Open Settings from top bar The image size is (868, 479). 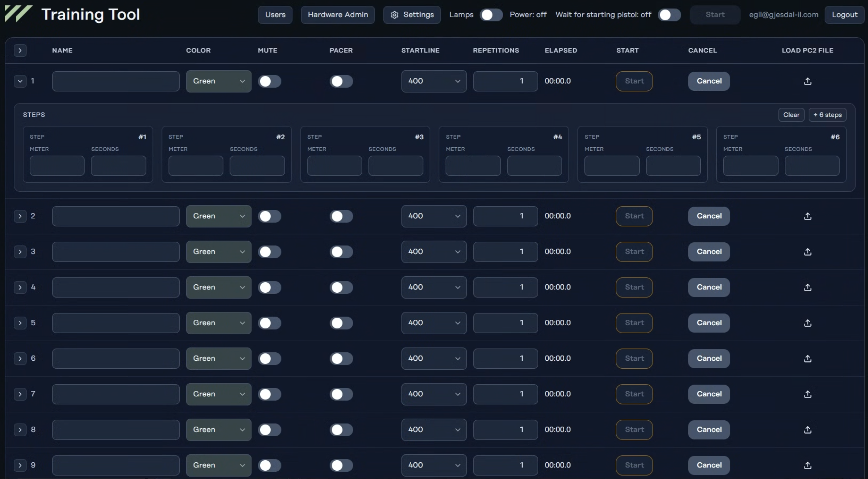pyautogui.click(x=412, y=15)
